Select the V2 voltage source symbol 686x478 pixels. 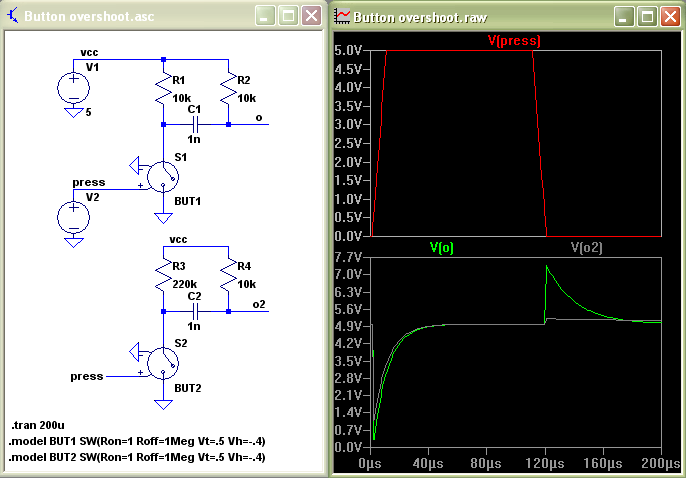[x=72, y=217]
